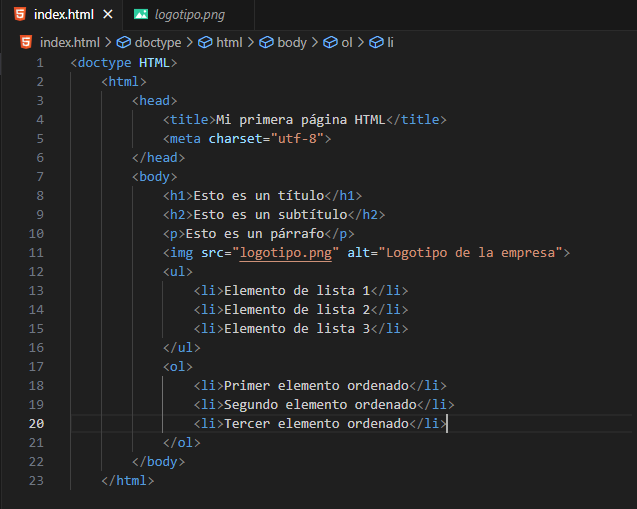
Task: Click 'Elemento de lista 1' text
Action: point(297,291)
